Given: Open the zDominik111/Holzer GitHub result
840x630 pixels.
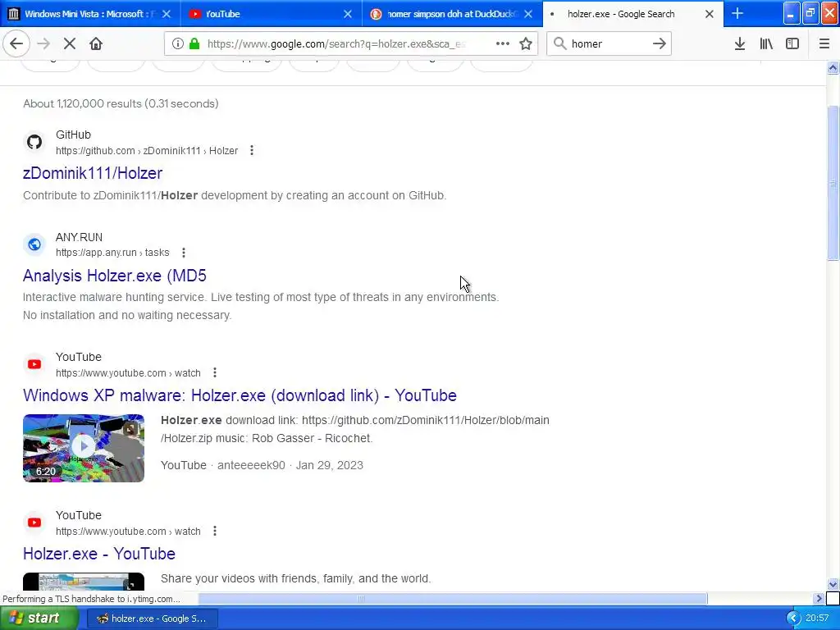Looking at the screenshot, I should click(x=93, y=173).
